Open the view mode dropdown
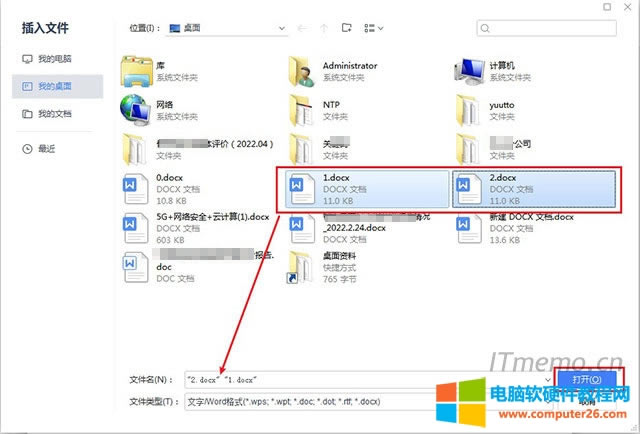Viewport: 640px width, 434px height. [373, 28]
